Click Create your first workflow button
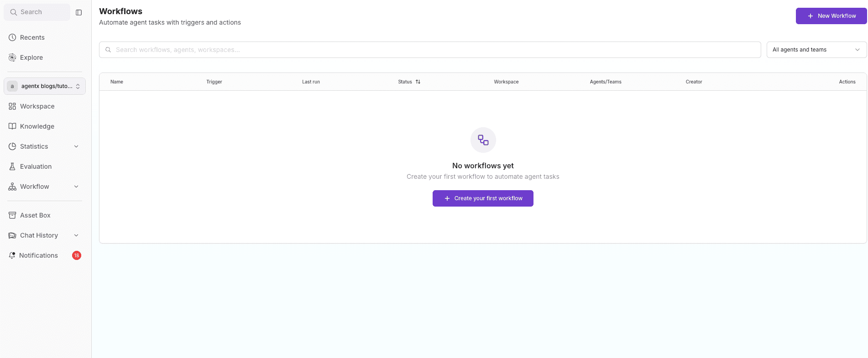The width and height of the screenshot is (868, 358). pyautogui.click(x=483, y=198)
